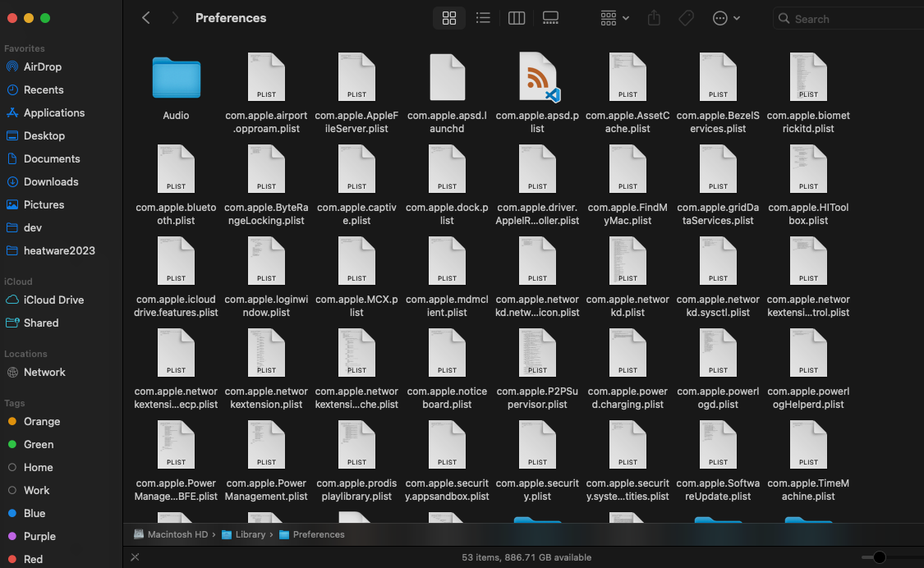Switch to column view
The image size is (924, 568).
pos(517,17)
